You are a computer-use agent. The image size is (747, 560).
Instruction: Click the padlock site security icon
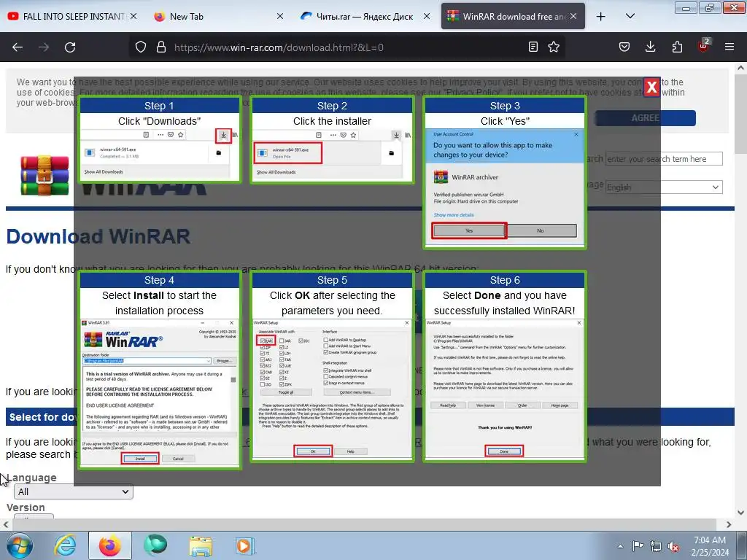coord(161,47)
